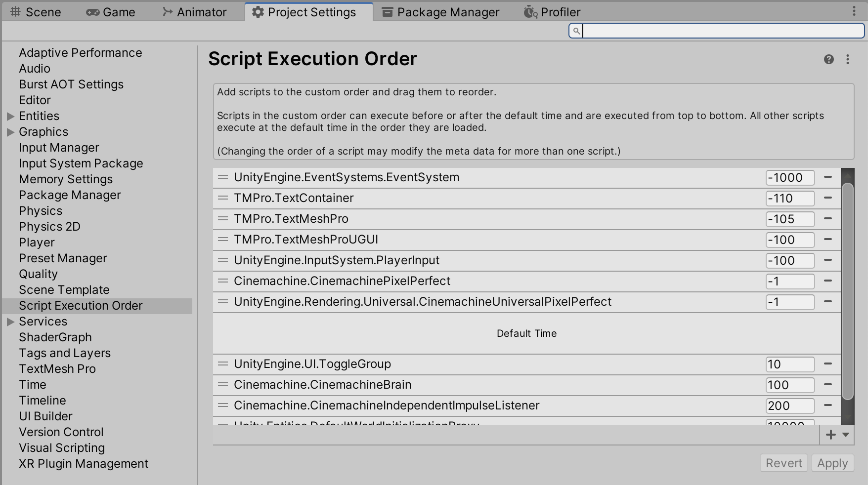This screenshot has height=485, width=868.
Task: Click the script list vertical scrollbar
Action: click(x=848, y=291)
